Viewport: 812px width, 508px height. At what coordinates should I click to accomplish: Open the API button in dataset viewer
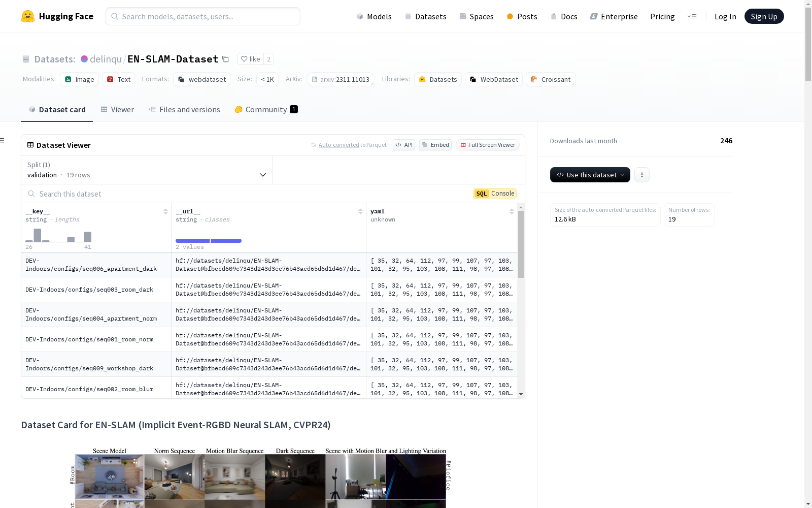(x=404, y=145)
